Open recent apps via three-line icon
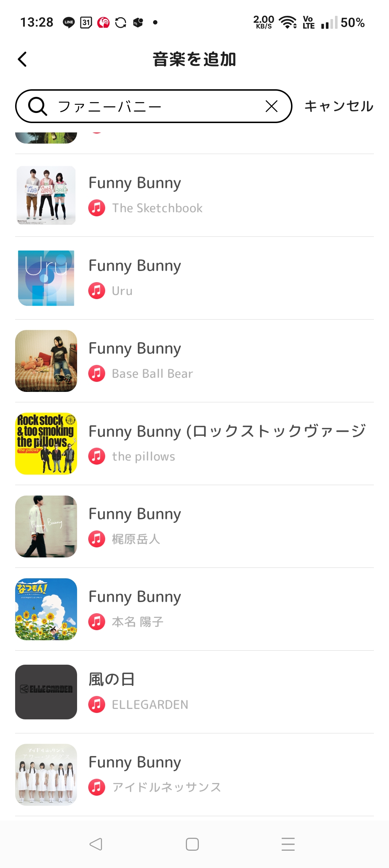This screenshot has height=868, width=389. pos(288,844)
